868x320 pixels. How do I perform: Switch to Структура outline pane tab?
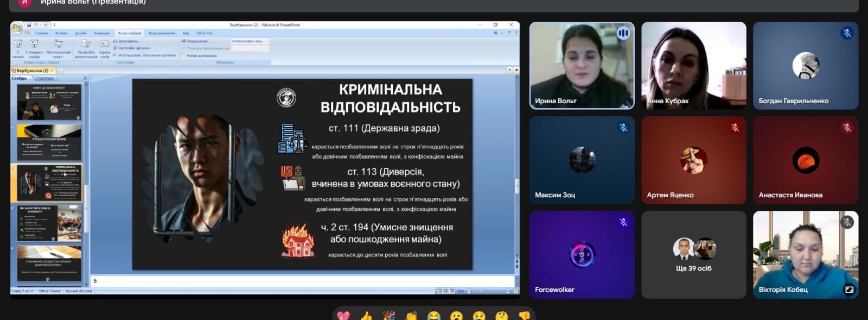pyautogui.click(x=44, y=78)
